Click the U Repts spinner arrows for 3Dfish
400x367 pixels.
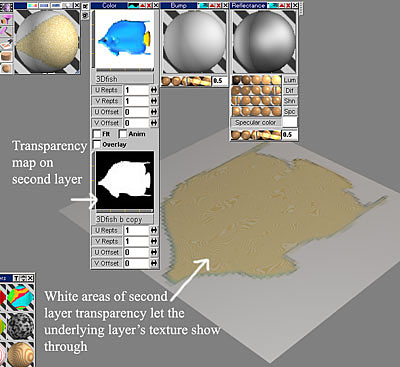click(x=154, y=90)
